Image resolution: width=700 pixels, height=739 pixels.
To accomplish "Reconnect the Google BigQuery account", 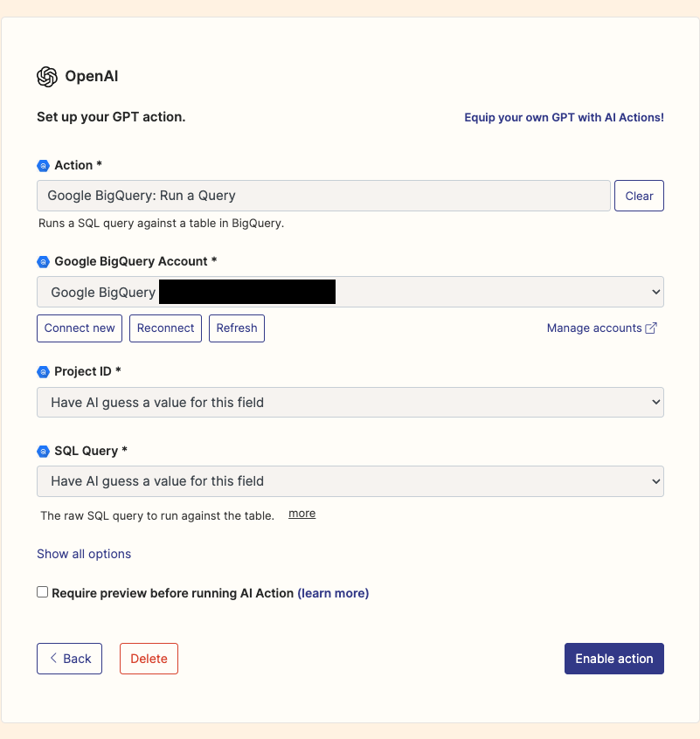I will coord(165,328).
